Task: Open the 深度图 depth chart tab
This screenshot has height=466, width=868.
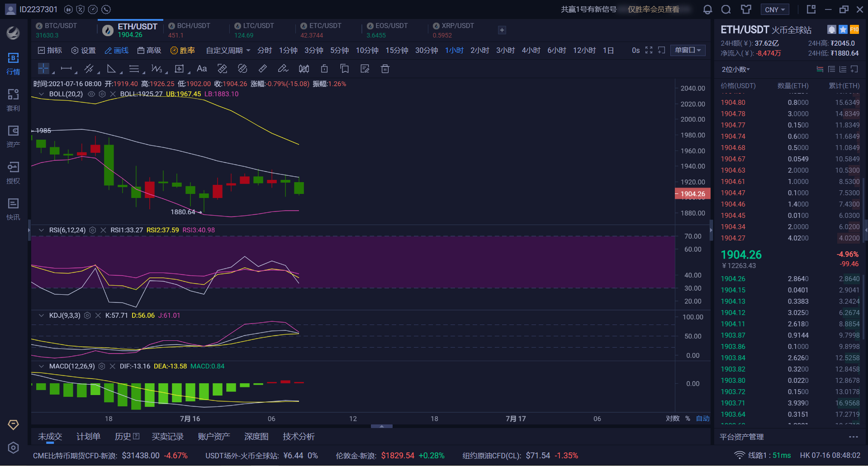Action: [256, 436]
